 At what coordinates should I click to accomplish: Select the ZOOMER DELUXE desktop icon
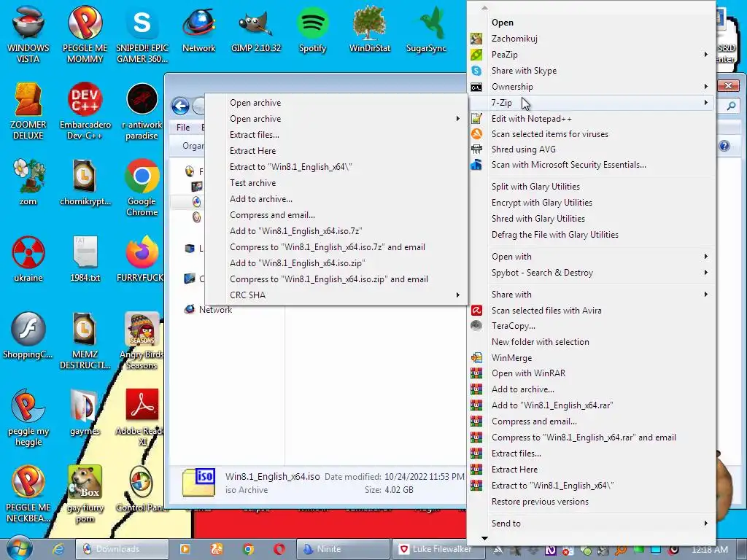28,112
